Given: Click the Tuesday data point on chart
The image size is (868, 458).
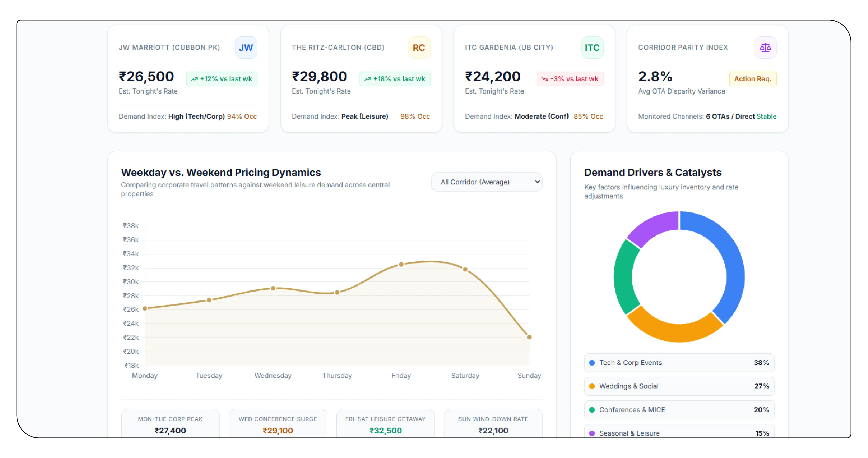Looking at the screenshot, I should point(209,300).
